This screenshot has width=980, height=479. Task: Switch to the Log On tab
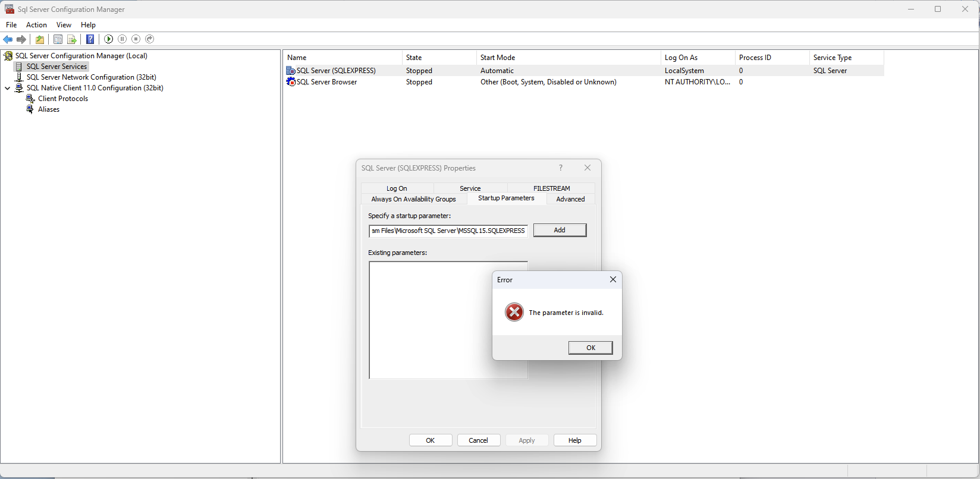coord(397,188)
